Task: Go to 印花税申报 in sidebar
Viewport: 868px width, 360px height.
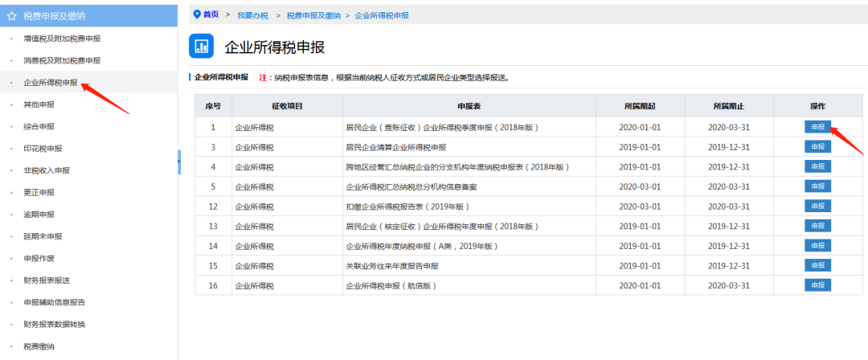Action: [43, 149]
